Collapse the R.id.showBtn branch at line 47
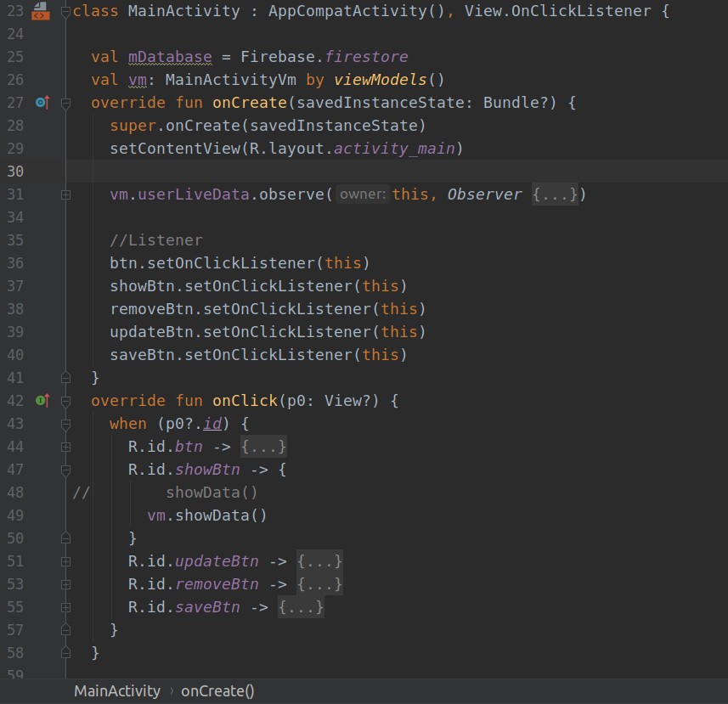 coord(65,469)
